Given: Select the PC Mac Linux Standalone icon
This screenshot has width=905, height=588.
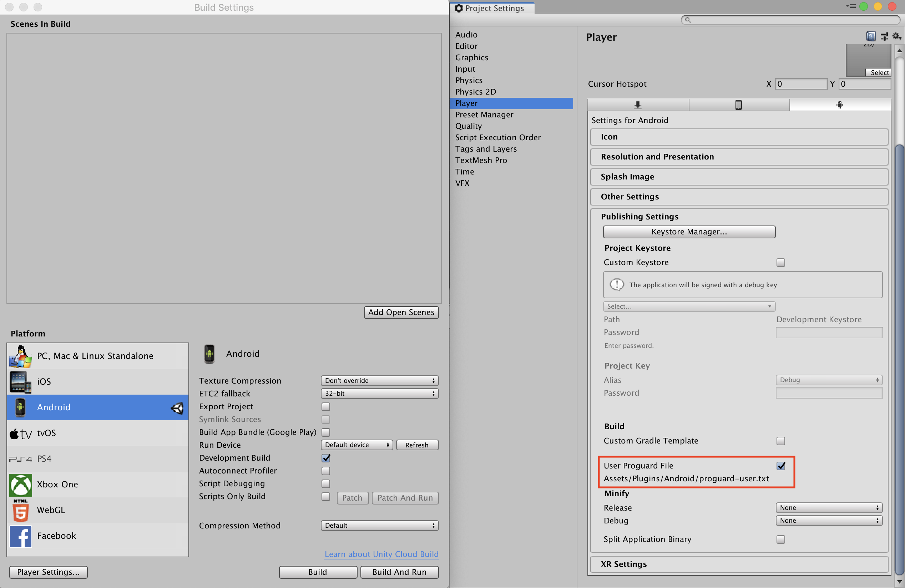Looking at the screenshot, I should (20, 355).
